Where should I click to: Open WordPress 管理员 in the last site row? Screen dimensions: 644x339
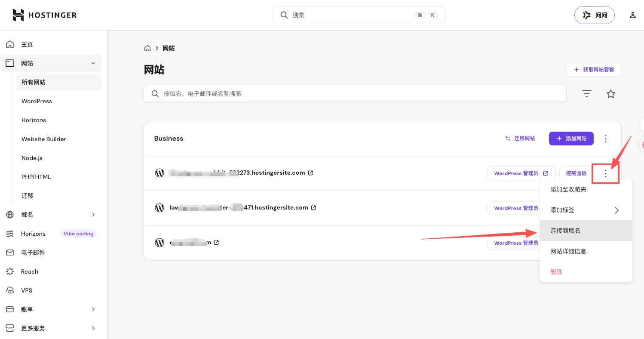pos(514,243)
